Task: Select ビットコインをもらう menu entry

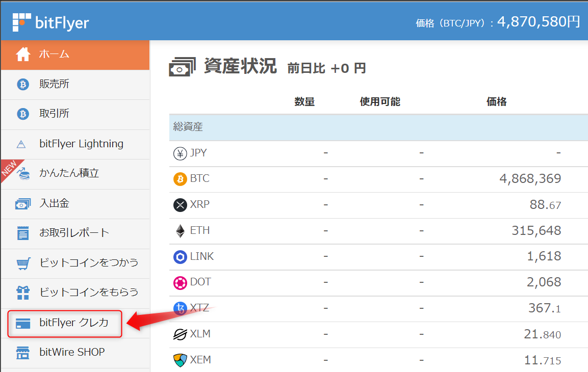Action: [x=75, y=294]
